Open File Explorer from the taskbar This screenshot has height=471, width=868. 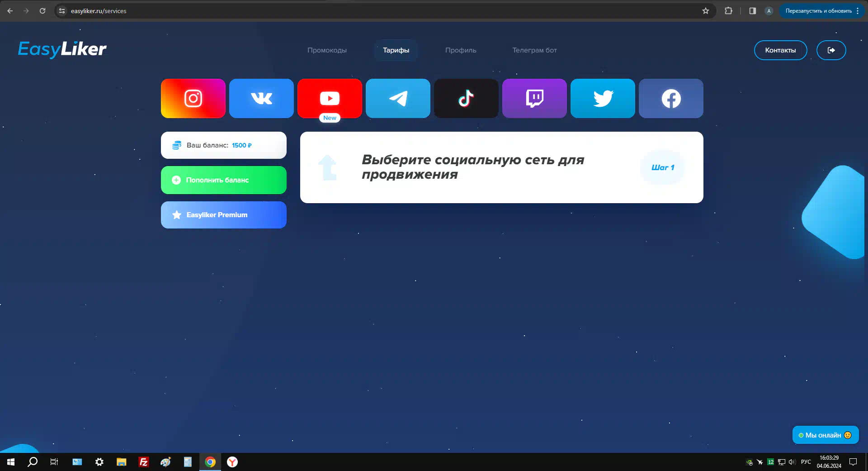pos(121,462)
